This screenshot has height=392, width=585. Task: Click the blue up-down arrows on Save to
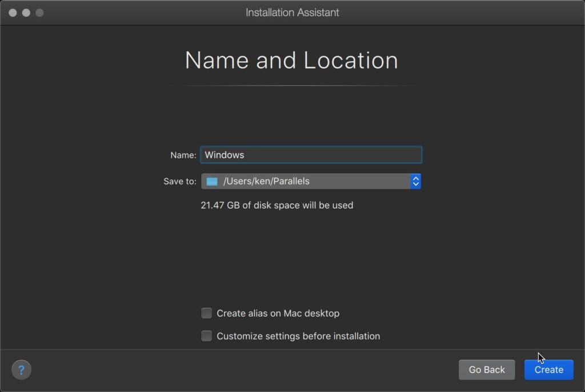(416, 181)
